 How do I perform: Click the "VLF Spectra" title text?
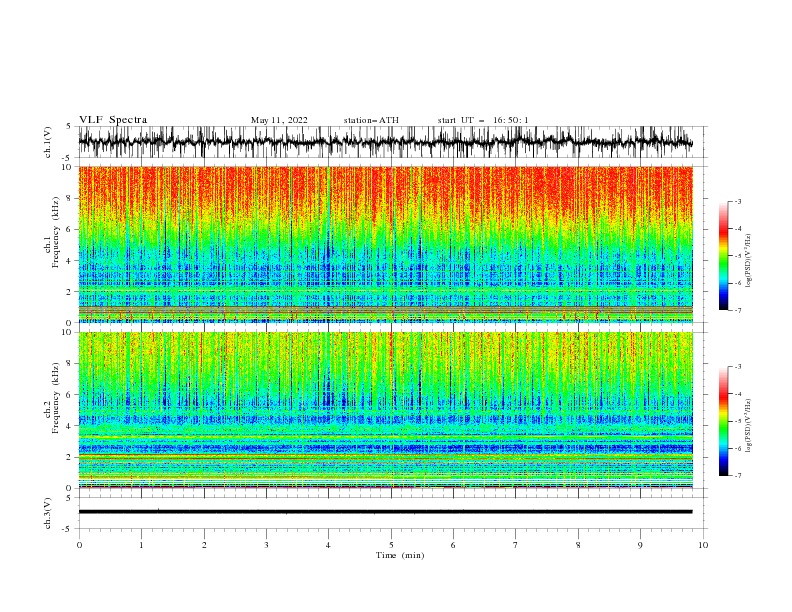tap(113, 120)
